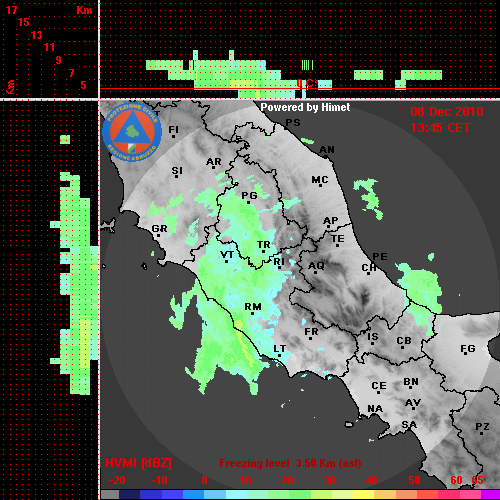Click the 'Powered by Himet' text
Viewport: 500px width, 500px height.
tap(305, 107)
